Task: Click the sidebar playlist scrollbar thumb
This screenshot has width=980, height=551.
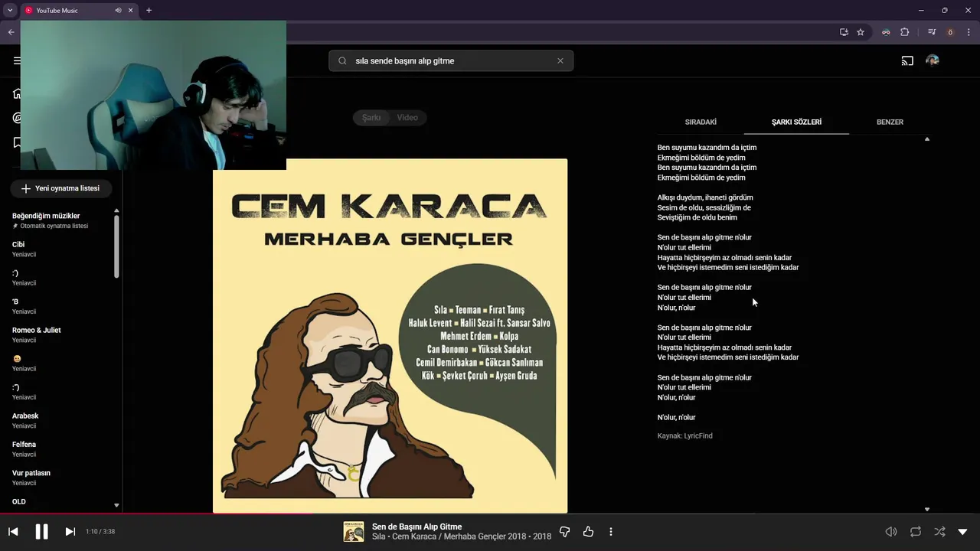Action: tap(116, 246)
